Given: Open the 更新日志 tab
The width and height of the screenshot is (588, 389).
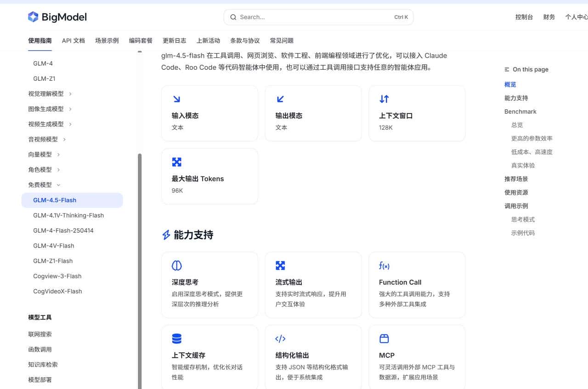Looking at the screenshot, I should coord(174,40).
